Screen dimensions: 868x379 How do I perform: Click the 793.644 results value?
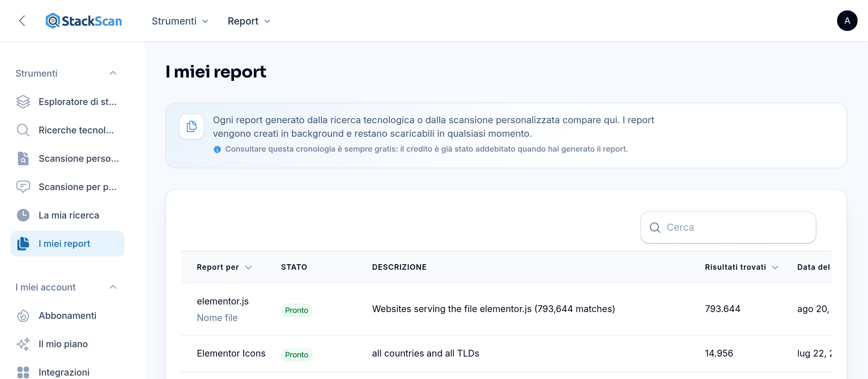(723, 309)
